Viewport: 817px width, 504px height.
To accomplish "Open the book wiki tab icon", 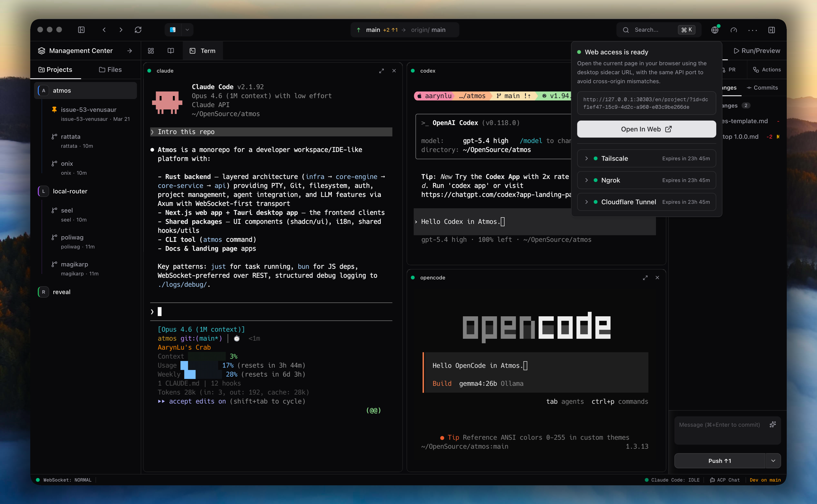I will [x=171, y=51].
